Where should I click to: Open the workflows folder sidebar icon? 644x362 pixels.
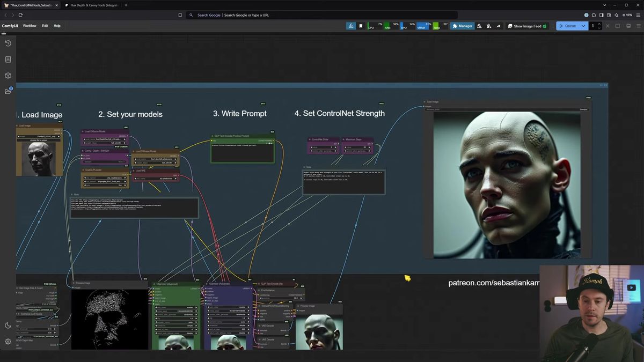pos(8,91)
